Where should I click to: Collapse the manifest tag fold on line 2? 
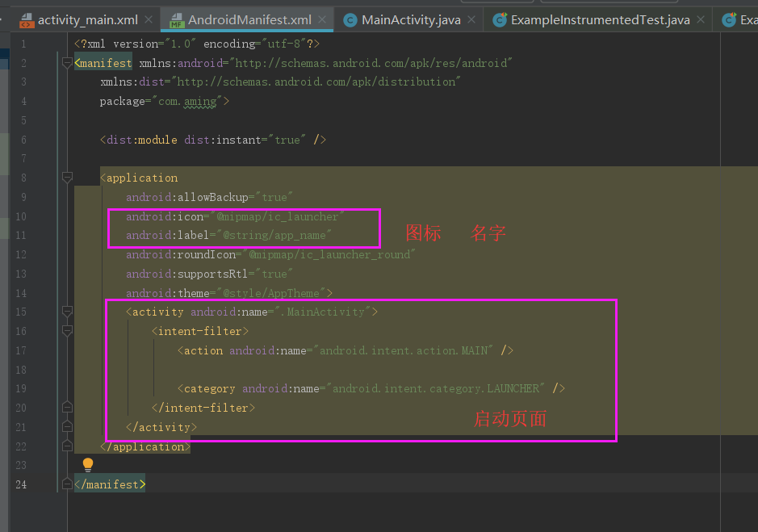(x=67, y=63)
